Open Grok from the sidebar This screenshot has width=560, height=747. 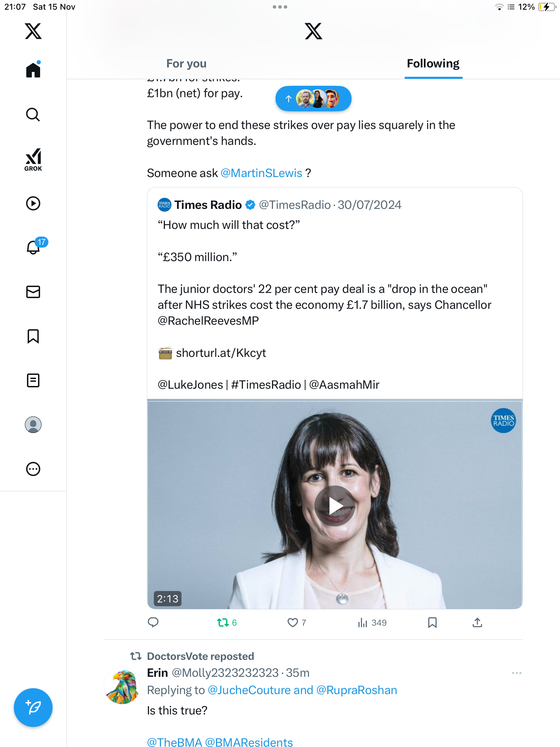(x=33, y=160)
